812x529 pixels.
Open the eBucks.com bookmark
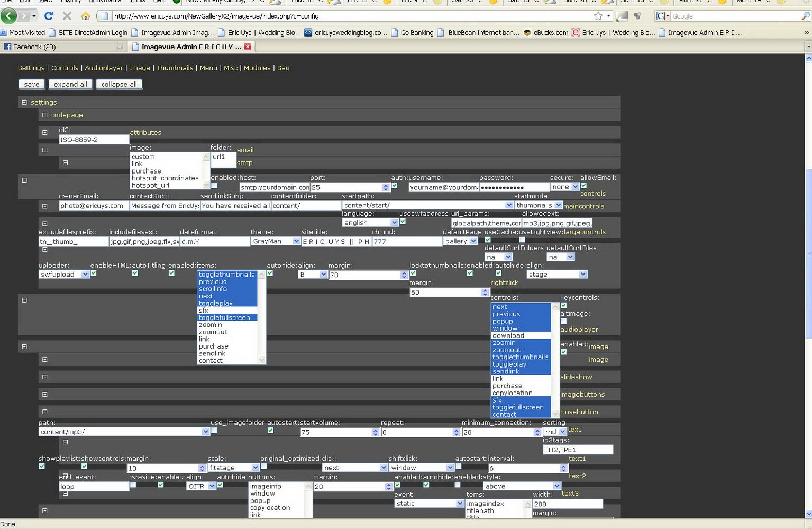[x=546, y=32]
